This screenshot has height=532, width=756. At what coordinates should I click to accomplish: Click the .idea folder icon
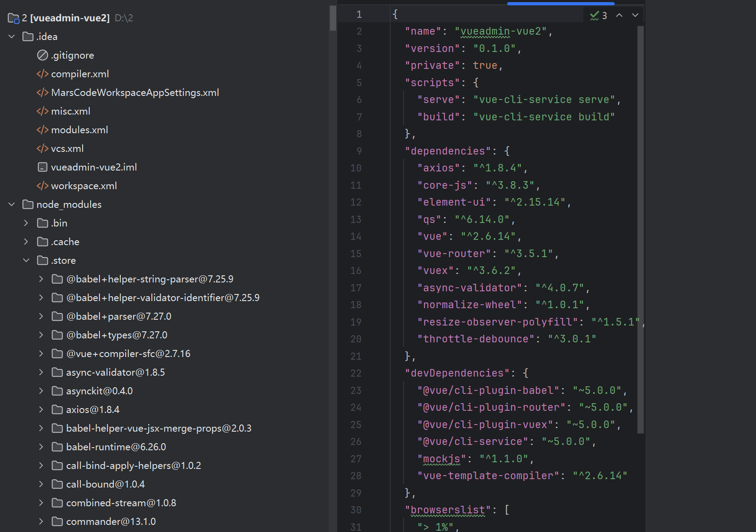click(28, 36)
